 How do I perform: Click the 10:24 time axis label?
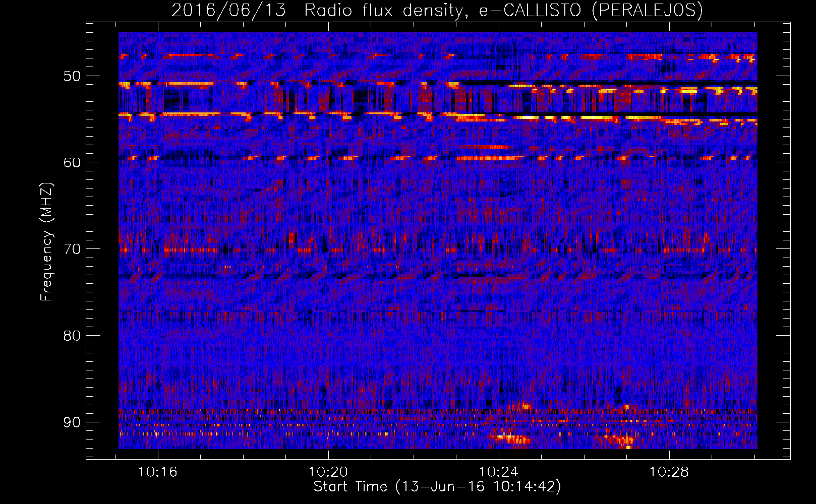(499, 472)
